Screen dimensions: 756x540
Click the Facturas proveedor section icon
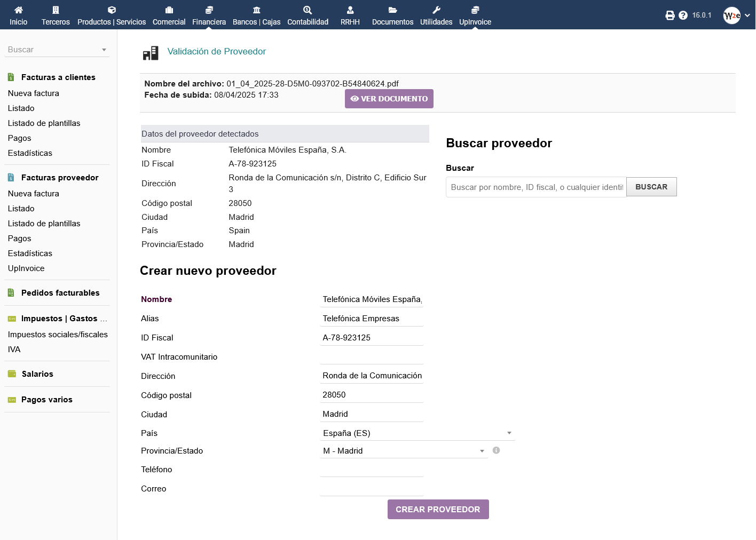pyautogui.click(x=11, y=178)
